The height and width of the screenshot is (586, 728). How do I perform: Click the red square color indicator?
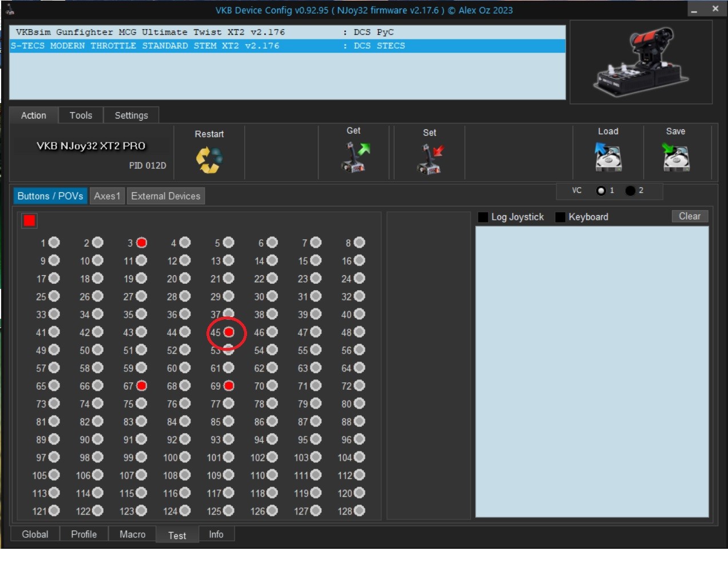pyautogui.click(x=29, y=220)
